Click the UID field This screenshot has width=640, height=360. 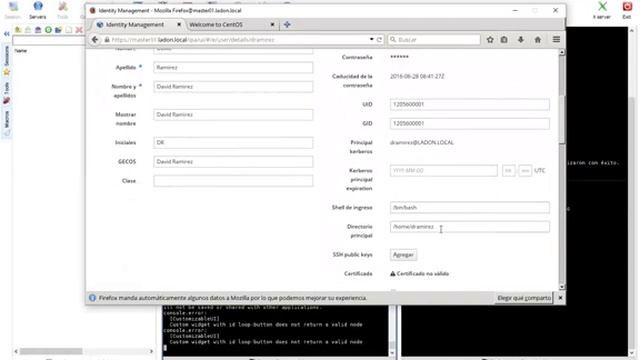click(469, 104)
